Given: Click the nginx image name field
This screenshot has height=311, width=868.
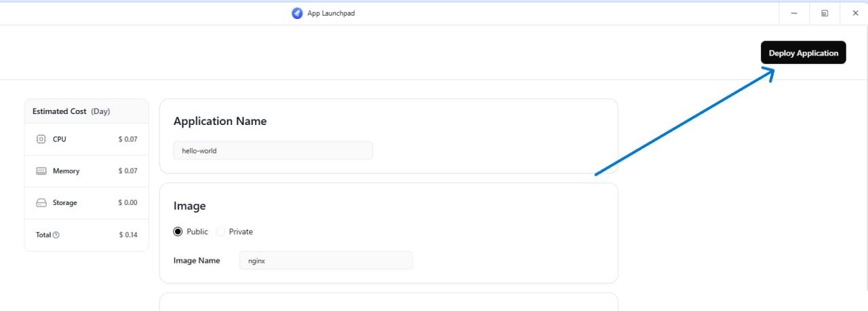Looking at the screenshot, I should click(326, 260).
